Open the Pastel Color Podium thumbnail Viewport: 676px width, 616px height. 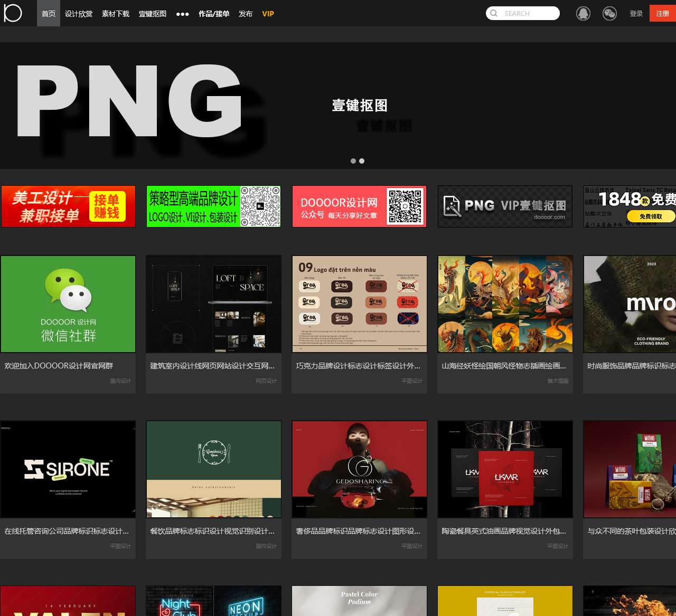[x=359, y=601]
